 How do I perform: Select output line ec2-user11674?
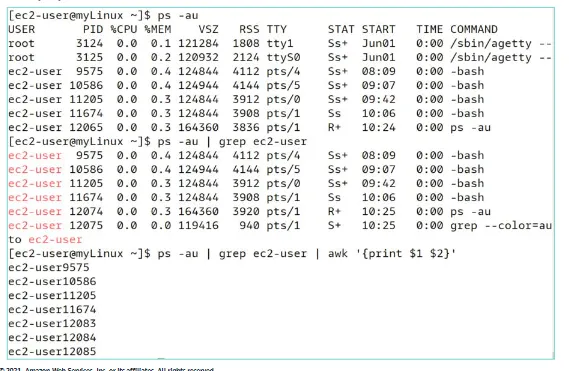[x=52, y=310]
